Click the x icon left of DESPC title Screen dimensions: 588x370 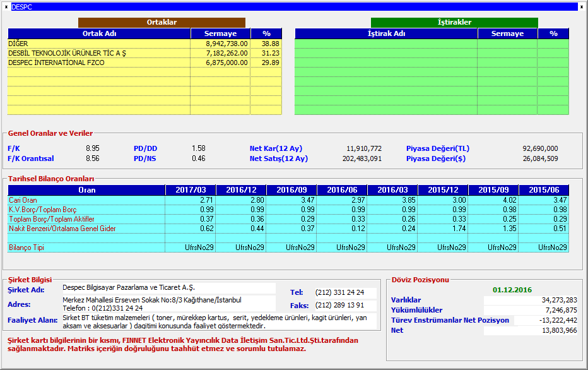6,7
